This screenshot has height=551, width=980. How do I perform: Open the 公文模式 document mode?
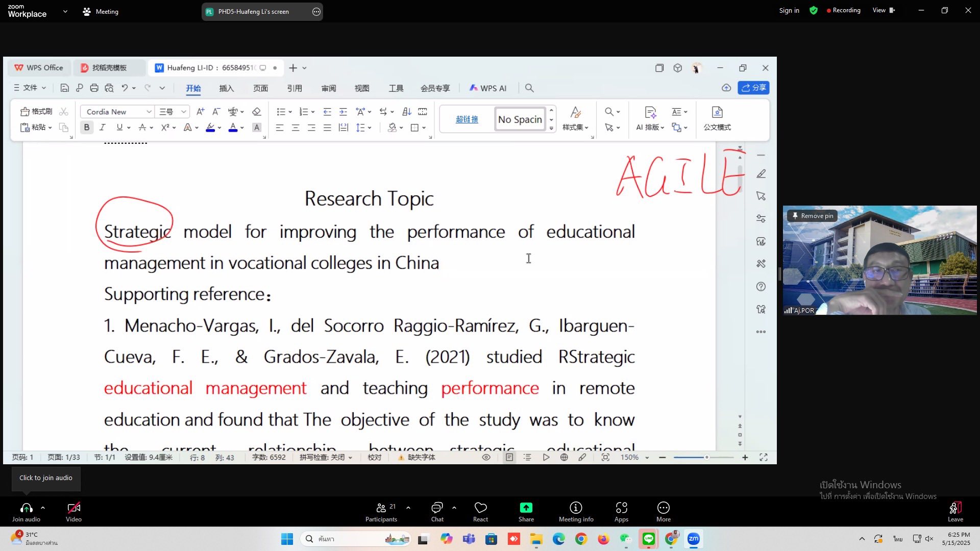pos(717,119)
